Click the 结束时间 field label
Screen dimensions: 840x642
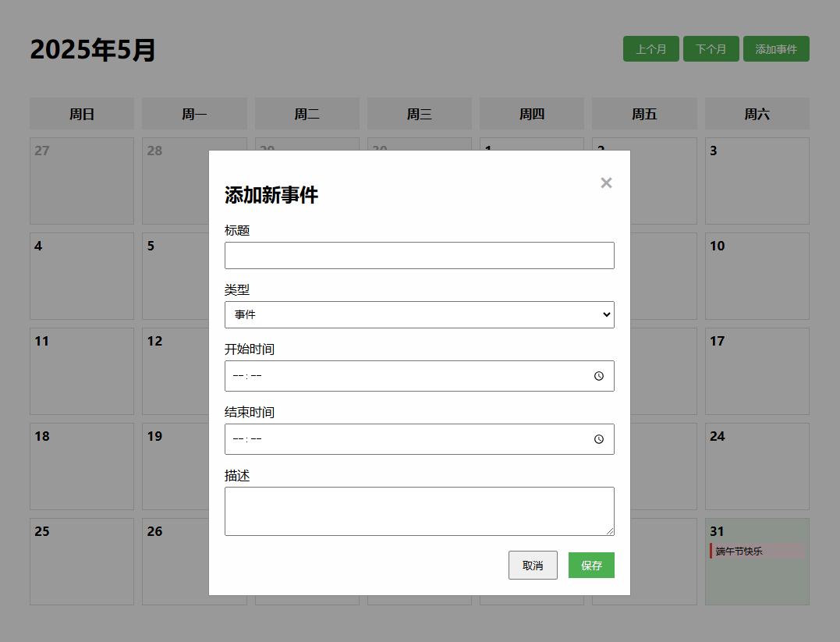pyautogui.click(x=250, y=413)
